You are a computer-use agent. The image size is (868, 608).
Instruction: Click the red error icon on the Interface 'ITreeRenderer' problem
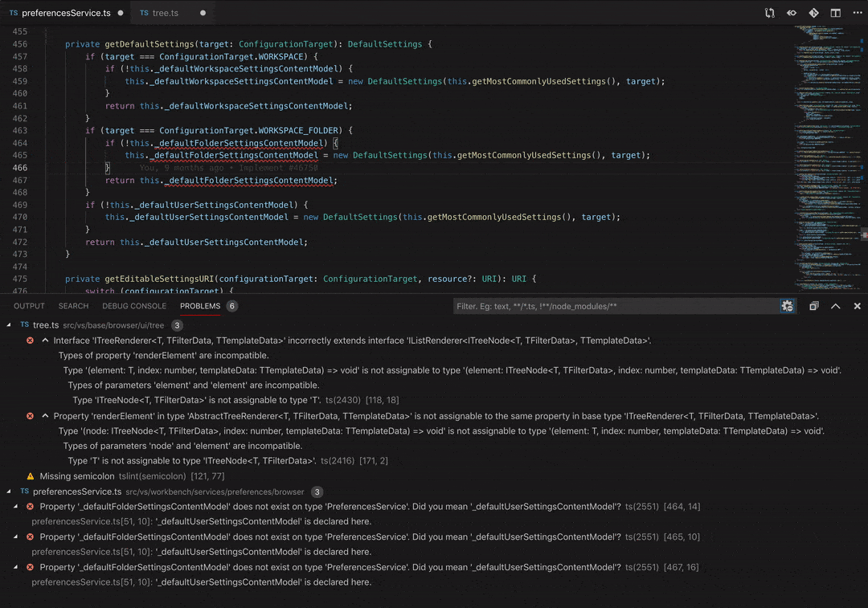coord(31,341)
